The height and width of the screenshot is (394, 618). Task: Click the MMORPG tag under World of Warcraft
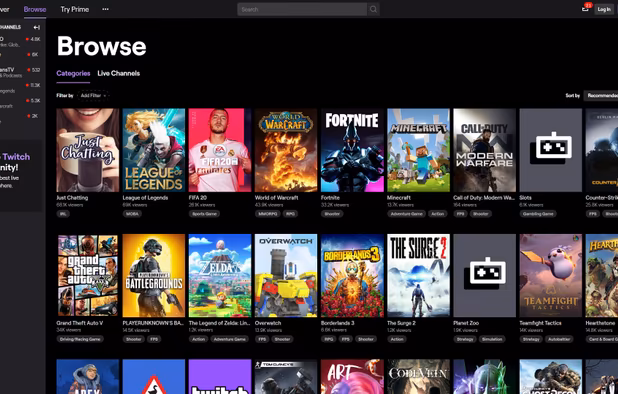[268, 214]
